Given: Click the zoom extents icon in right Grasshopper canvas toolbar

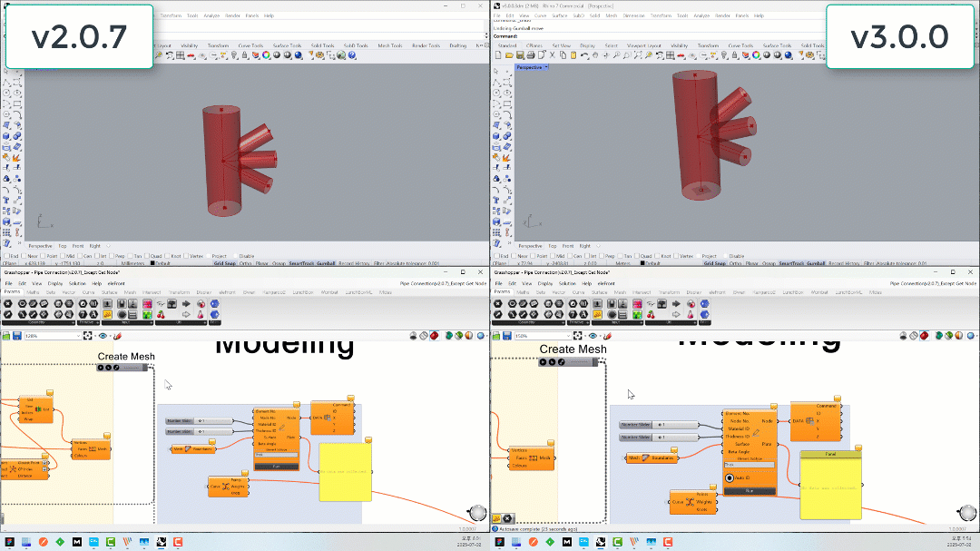Looking at the screenshot, I should 577,336.
